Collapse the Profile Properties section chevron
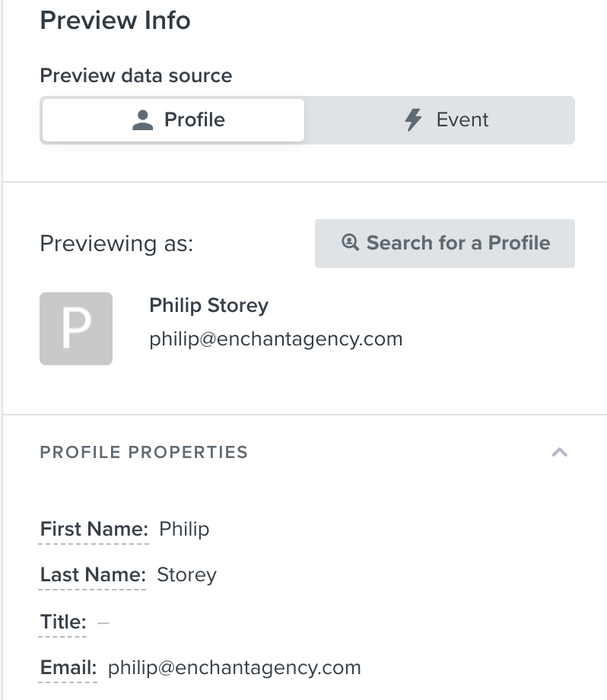The image size is (607, 700). (559, 452)
